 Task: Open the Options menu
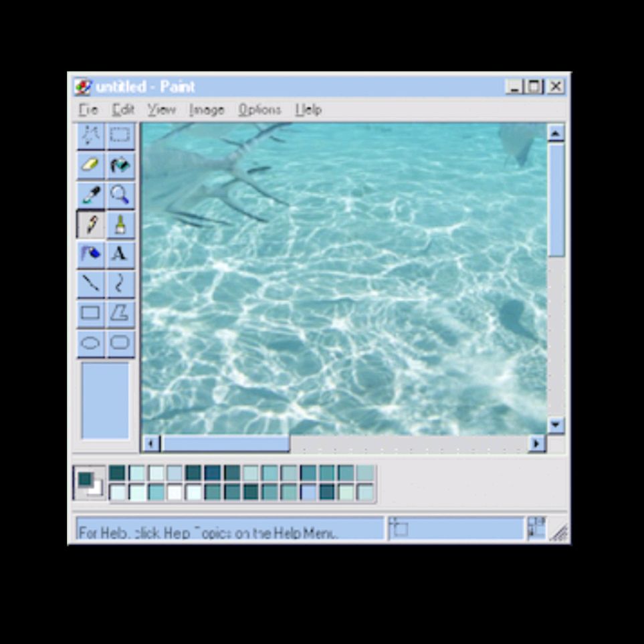click(x=259, y=110)
